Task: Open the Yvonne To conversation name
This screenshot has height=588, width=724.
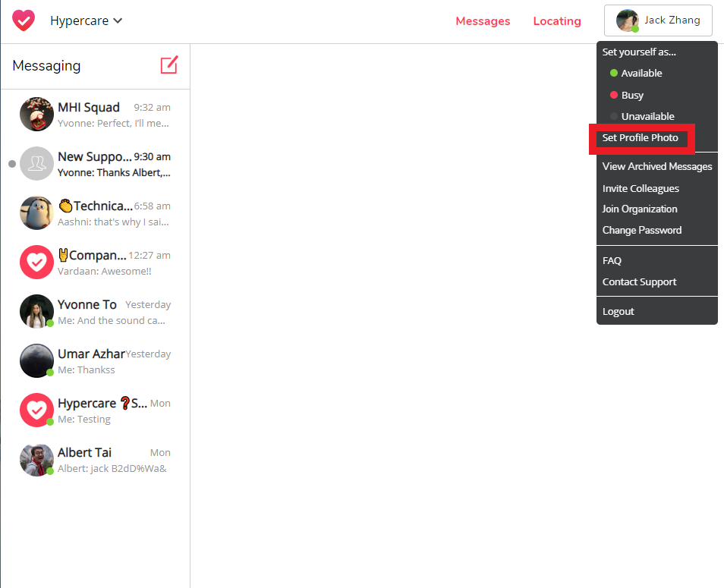Action: click(x=87, y=304)
